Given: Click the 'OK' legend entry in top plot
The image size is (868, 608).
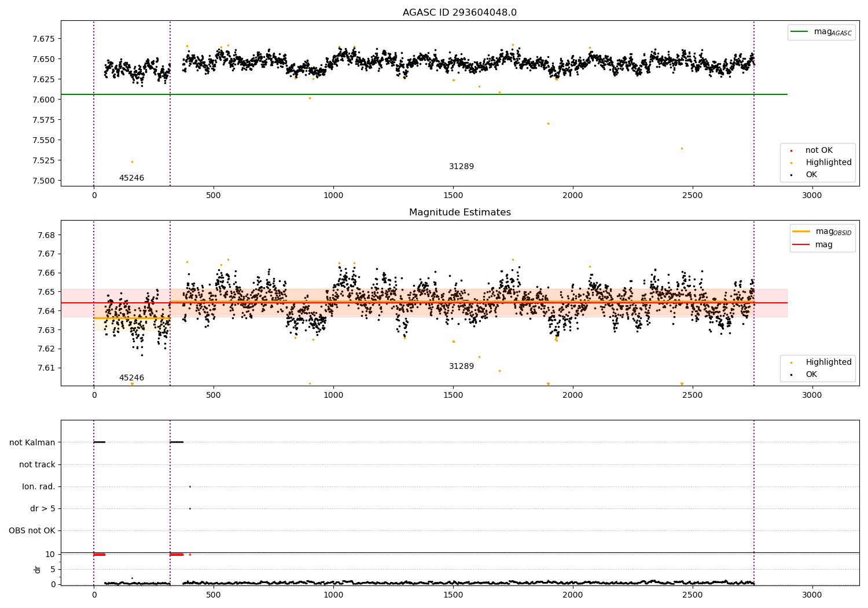Looking at the screenshot, I should [811, 175].
